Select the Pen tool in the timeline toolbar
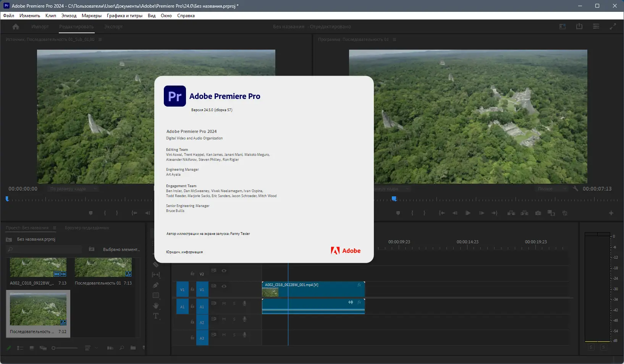Image resolution: width=624 pixels, height=364 pixels. (156, 285)
